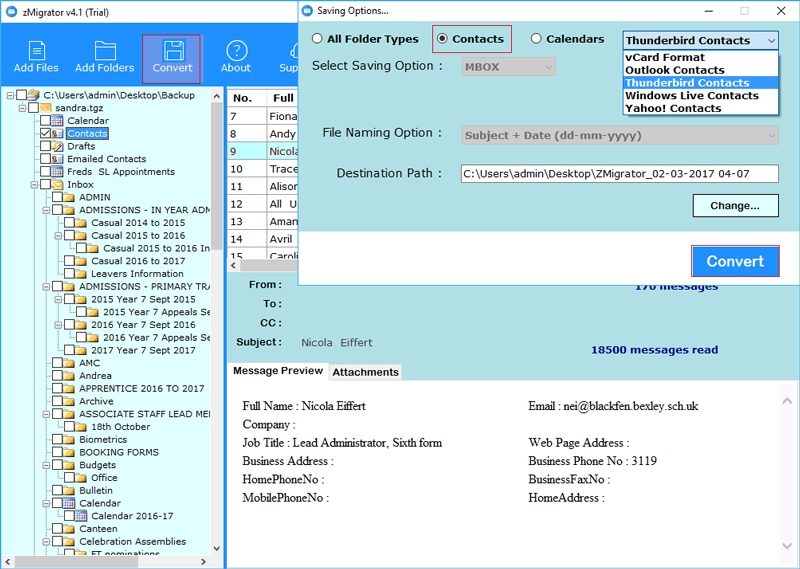800x569 pixels.
Task: Select the Contacts radio button
Action: coord(442,39)
